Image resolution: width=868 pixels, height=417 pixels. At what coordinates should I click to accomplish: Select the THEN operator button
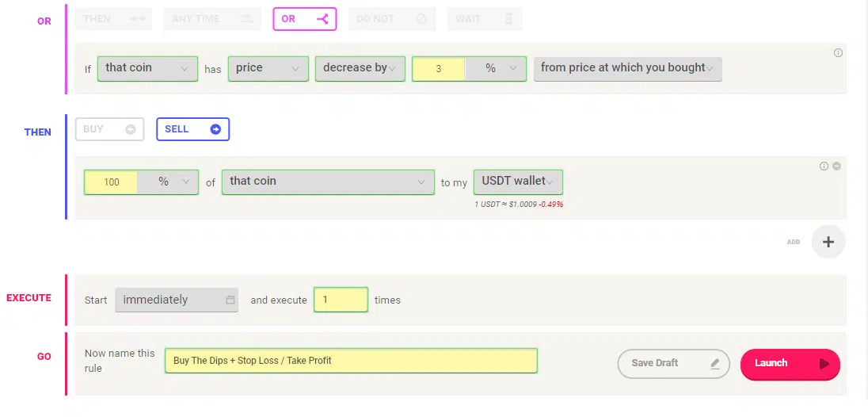tap(113, 19)
